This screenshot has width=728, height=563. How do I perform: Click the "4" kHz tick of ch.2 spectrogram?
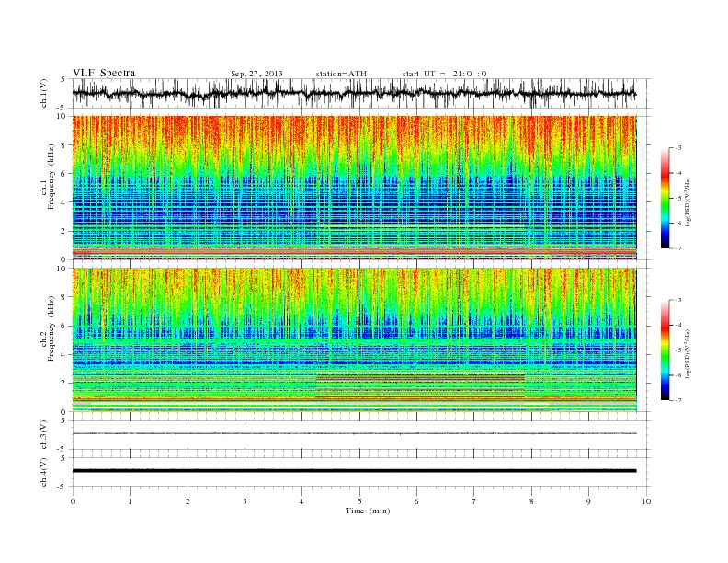tap(64, 354)
